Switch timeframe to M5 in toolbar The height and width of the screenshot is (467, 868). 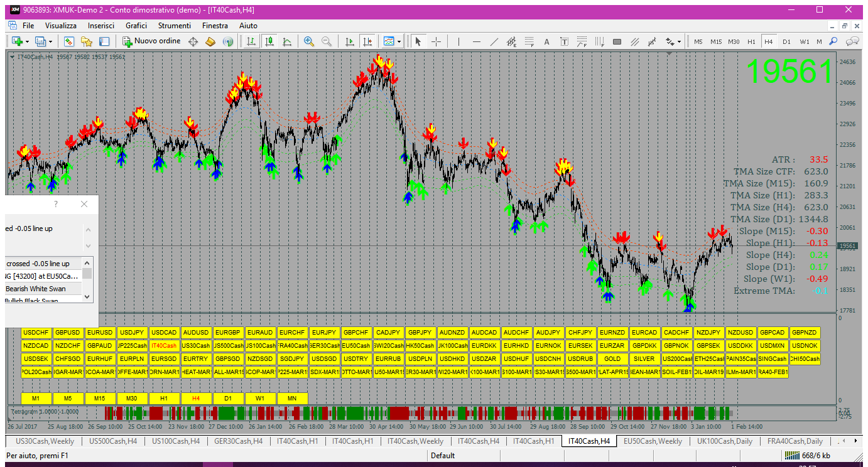point(698,41)
